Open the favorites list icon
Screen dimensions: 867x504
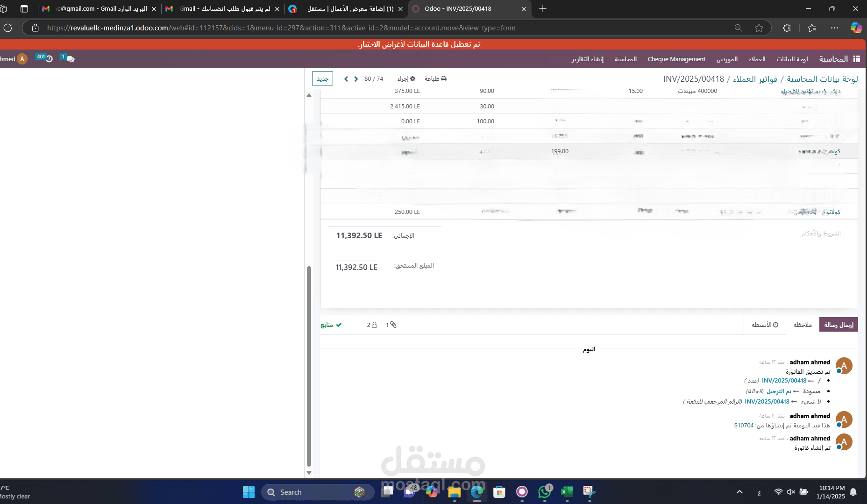(x=812, y=28)
